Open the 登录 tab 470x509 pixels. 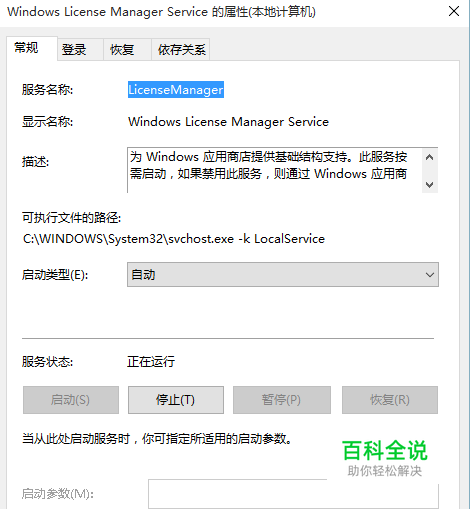[x=80, y=50]
